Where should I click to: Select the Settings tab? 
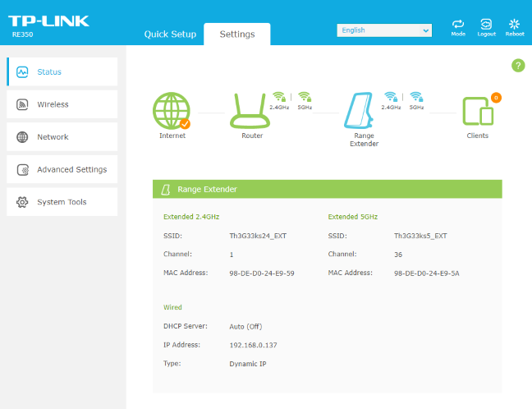237,34
